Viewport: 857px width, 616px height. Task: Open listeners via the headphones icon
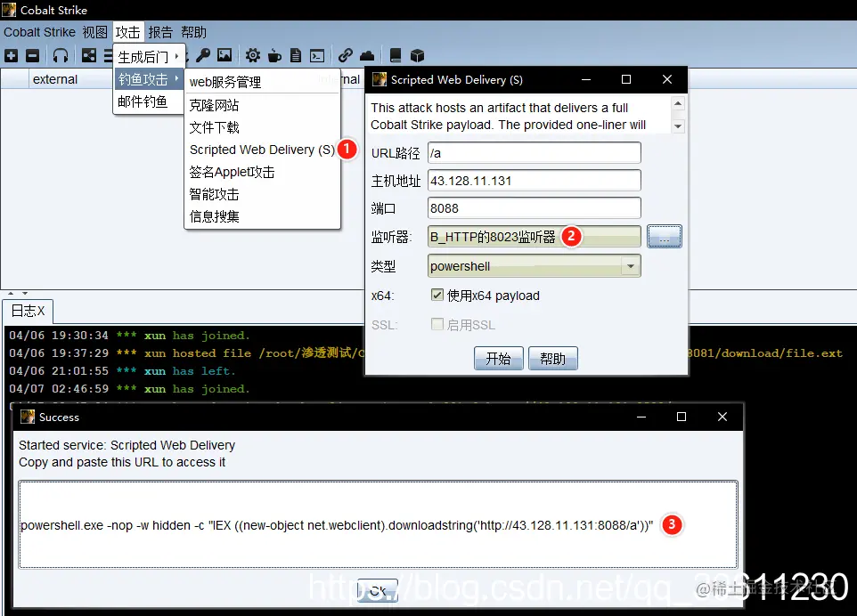pyautogui.click(x=61, y=56)
